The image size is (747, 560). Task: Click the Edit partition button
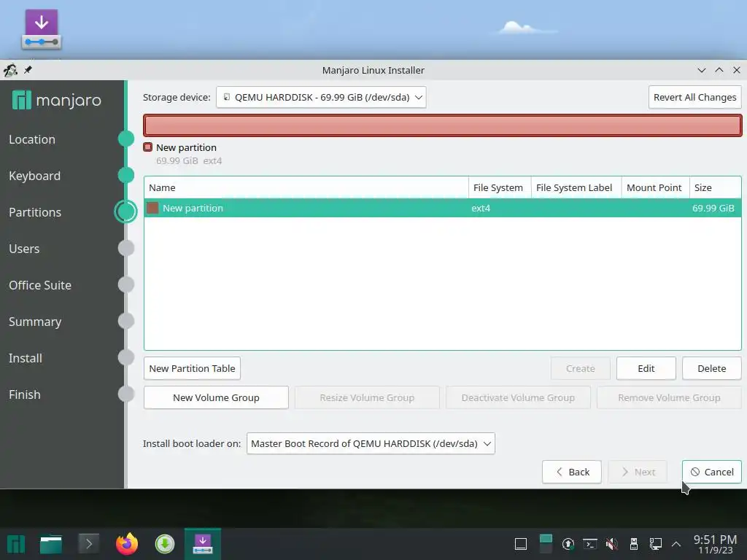click(646, 368)
